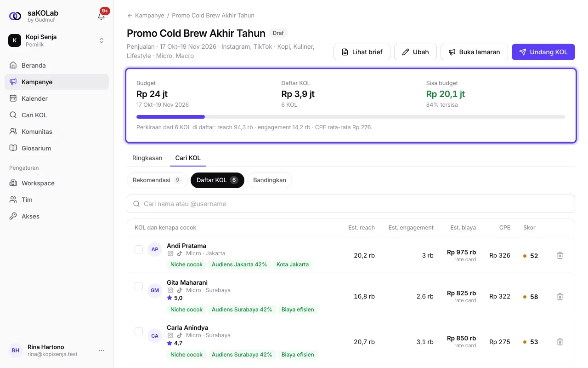Click the Beranda home icon
588x368 pixels.
pyautogui.click(x=13, y=65)
